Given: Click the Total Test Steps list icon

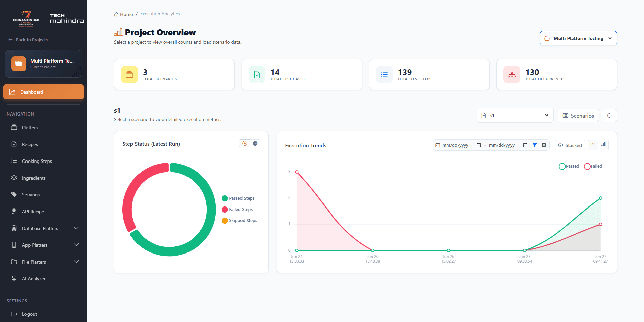Looking at the screenshot, I should (384, 75).
